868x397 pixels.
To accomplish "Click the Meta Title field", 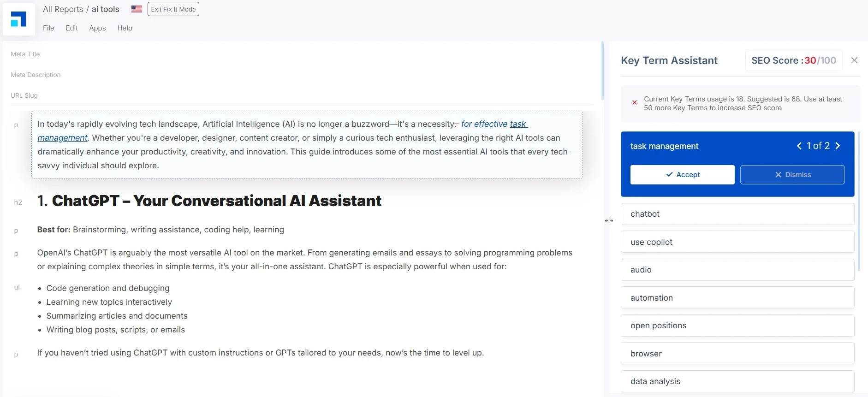I will (x=302, y=54).
